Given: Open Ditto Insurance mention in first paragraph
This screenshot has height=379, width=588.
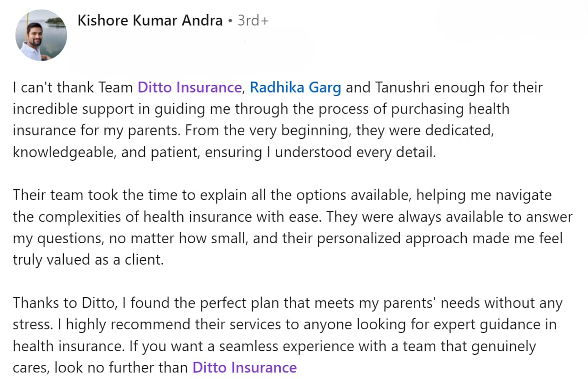Looking at the screenshot, I should (189, 87).
